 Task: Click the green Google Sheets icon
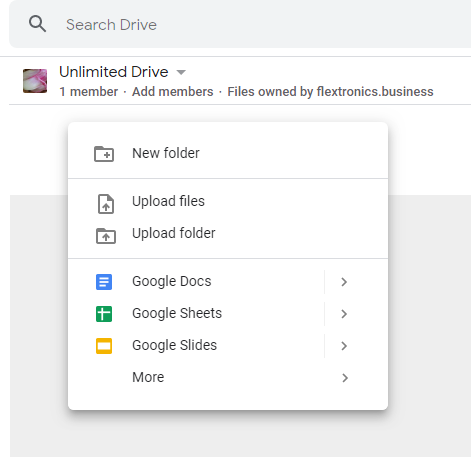(104, 314)
